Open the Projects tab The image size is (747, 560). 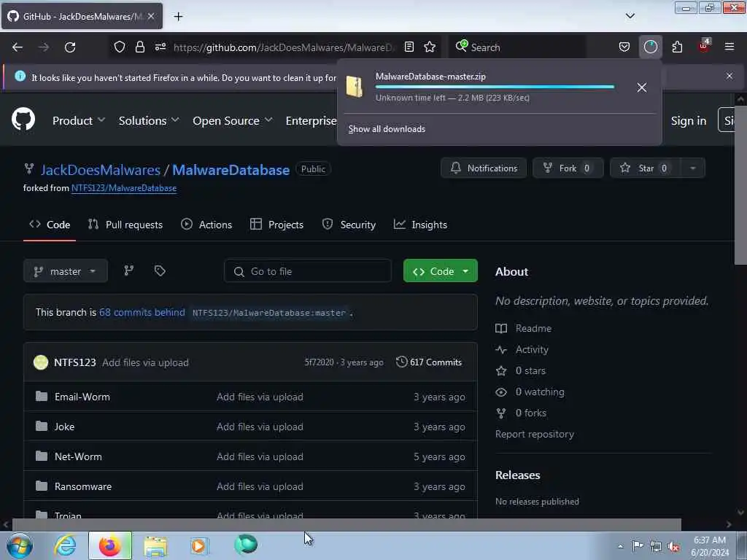coord(276,225)
